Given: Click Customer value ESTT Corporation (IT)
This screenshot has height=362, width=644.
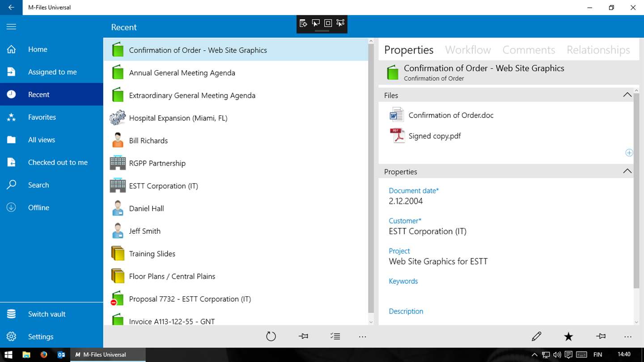Looking at the screenshot, I should coord(428,231).
